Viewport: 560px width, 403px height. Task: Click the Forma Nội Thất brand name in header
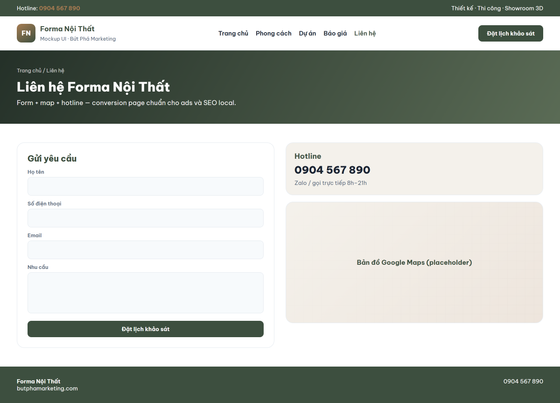coord(67,29)
